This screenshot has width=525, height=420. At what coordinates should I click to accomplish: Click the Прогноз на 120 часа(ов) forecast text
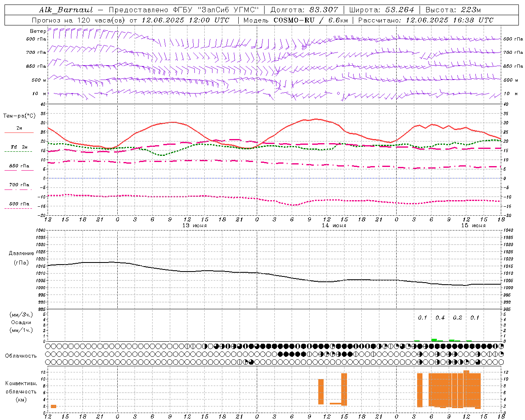(78, 20)
